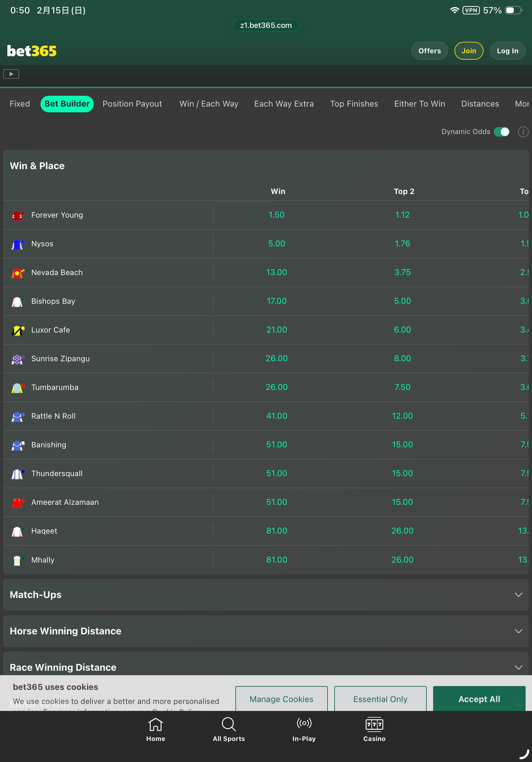This screenshot has width=532, height=762.
Task: Select Nysos win odds 5.00
Action: pyautogui.click(x=276, y=243)
